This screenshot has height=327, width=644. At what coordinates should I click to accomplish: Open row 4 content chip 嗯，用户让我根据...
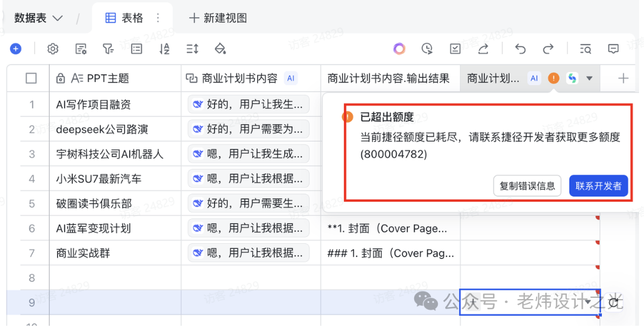[x=248, y=179]
